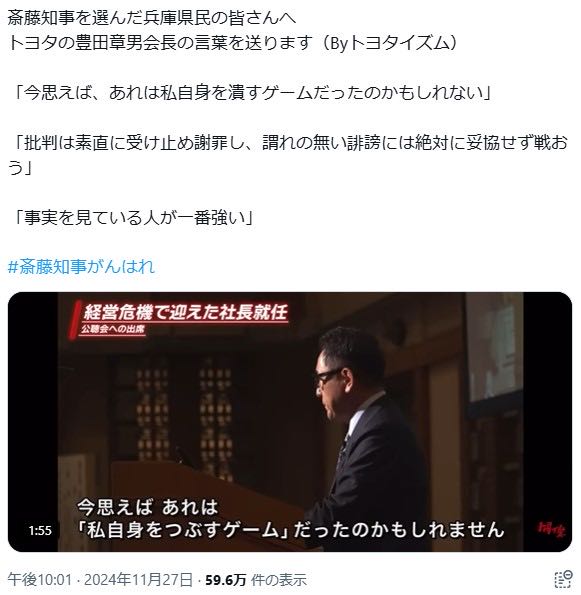
Task: Click the 私自身を潰すゲーム quoted sentence
Action: 251,93
